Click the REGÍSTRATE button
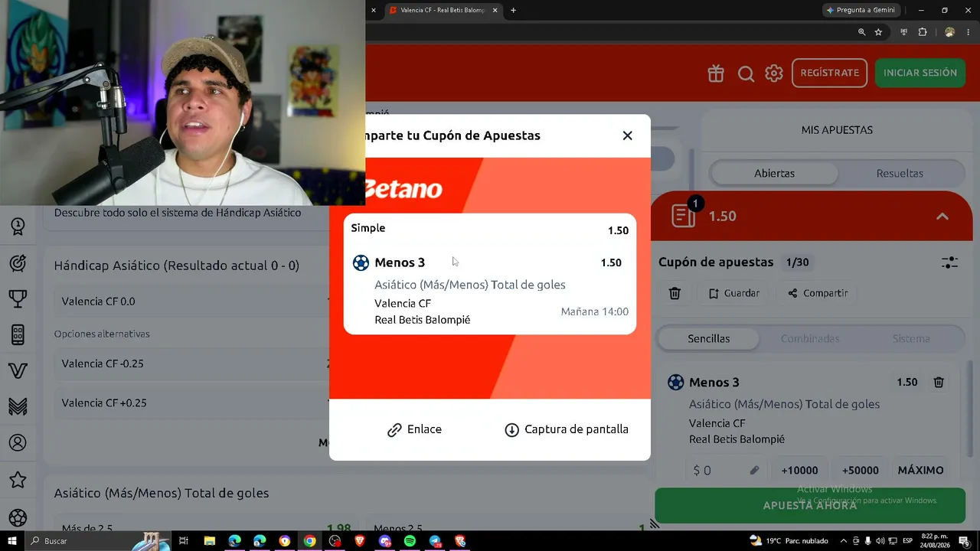Viewport: 980px width, 551px height. pos(829,73)
